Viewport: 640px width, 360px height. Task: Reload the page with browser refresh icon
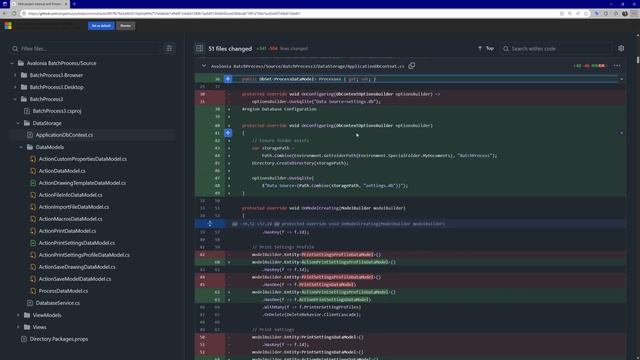tap(13, 13)
